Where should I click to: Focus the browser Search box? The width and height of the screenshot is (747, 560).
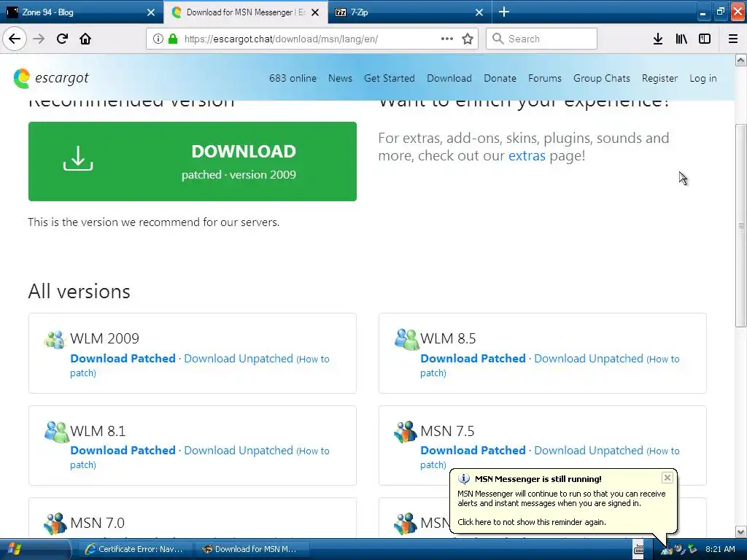click(x=541, y=39)
